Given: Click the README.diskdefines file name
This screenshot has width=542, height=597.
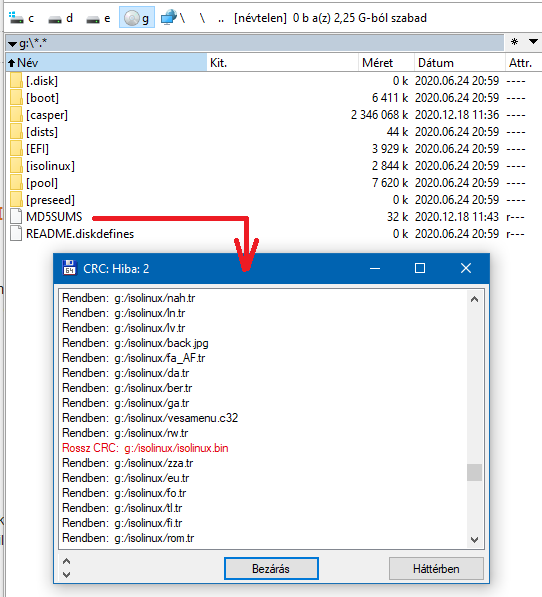Looking at the screenshot, I should click(80, 234).
